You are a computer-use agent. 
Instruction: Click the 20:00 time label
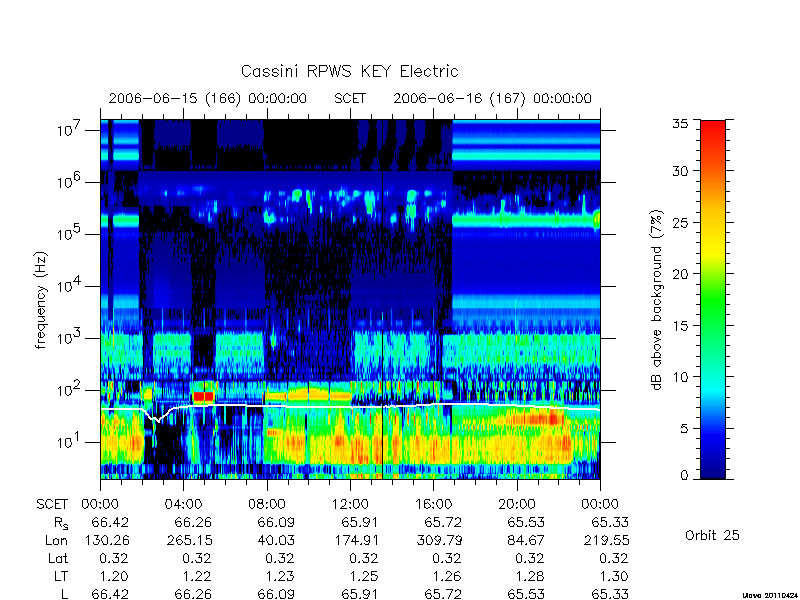(x=517, y=504)
